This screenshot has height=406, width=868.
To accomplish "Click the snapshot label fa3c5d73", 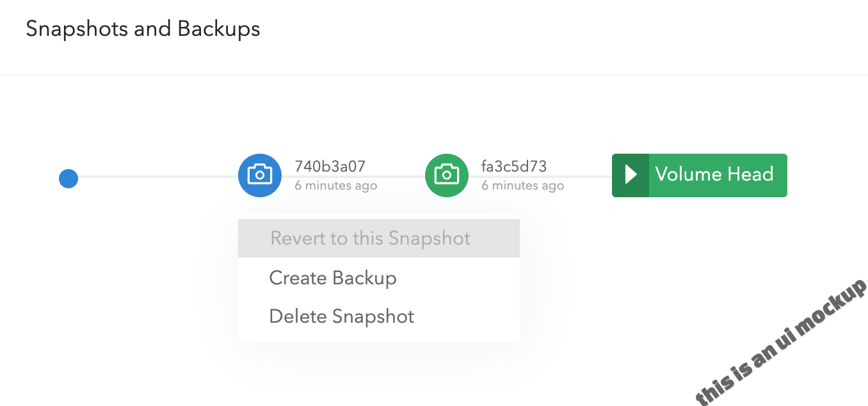I will tap(514, 166).
